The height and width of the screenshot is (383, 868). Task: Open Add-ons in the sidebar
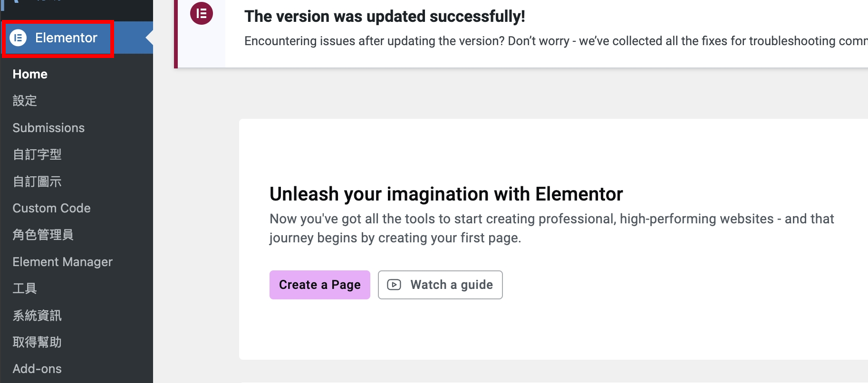coord(37,369)
